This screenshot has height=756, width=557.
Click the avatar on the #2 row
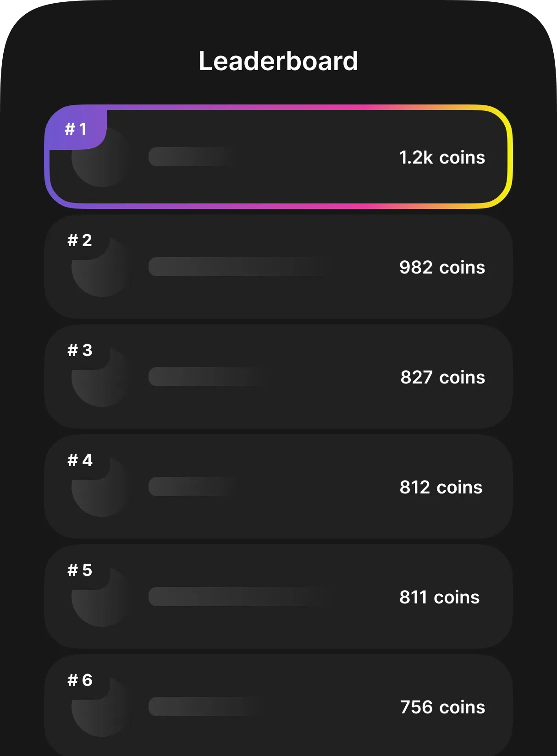tap(101, 270)
